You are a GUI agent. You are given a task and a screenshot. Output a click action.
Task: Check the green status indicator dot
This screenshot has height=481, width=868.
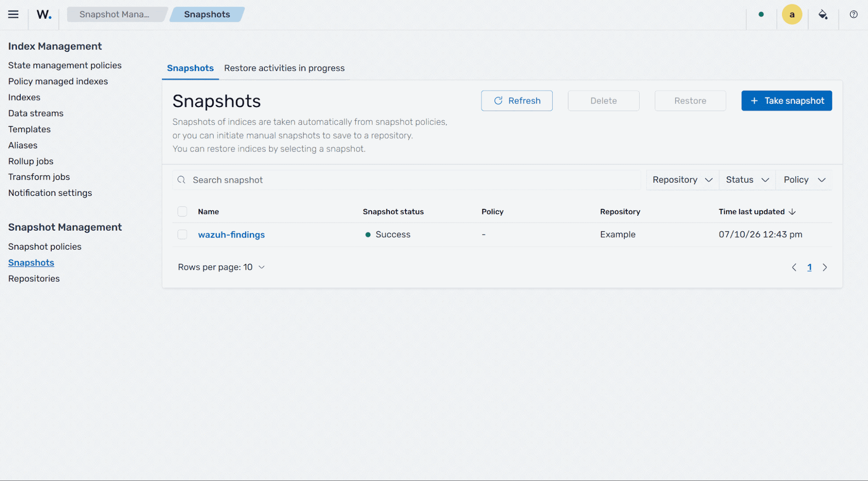pos(761,14)
